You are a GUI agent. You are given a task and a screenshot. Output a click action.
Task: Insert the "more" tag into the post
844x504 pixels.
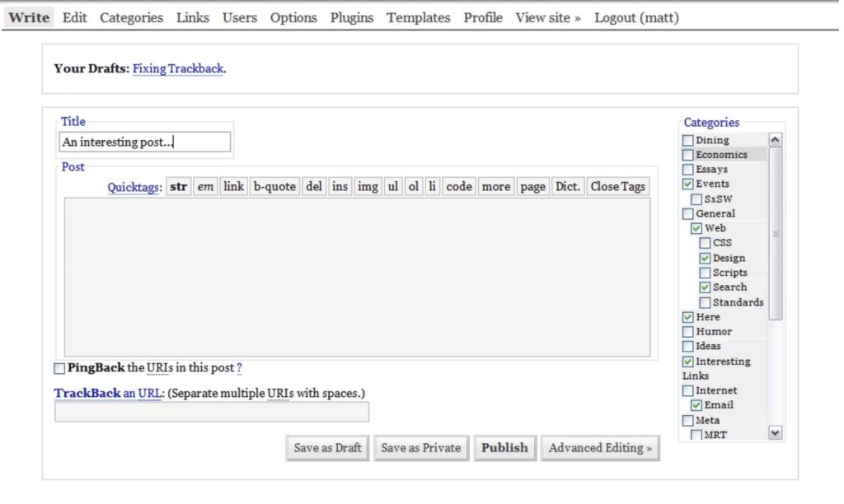495,186
